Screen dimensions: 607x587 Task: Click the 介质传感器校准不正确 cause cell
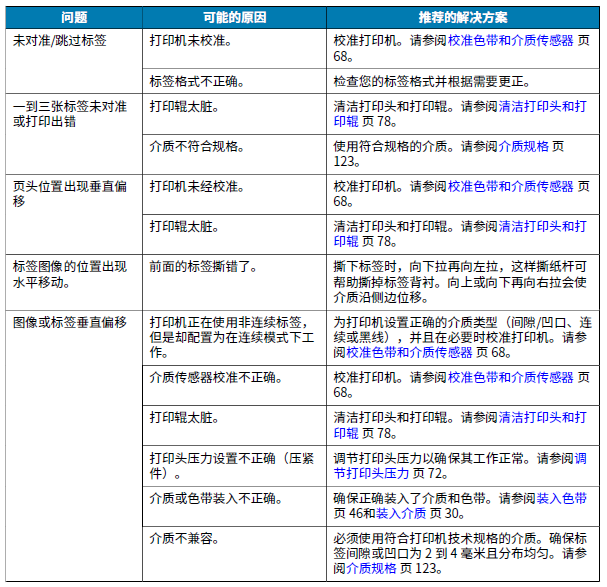click(x=234, y=385)
